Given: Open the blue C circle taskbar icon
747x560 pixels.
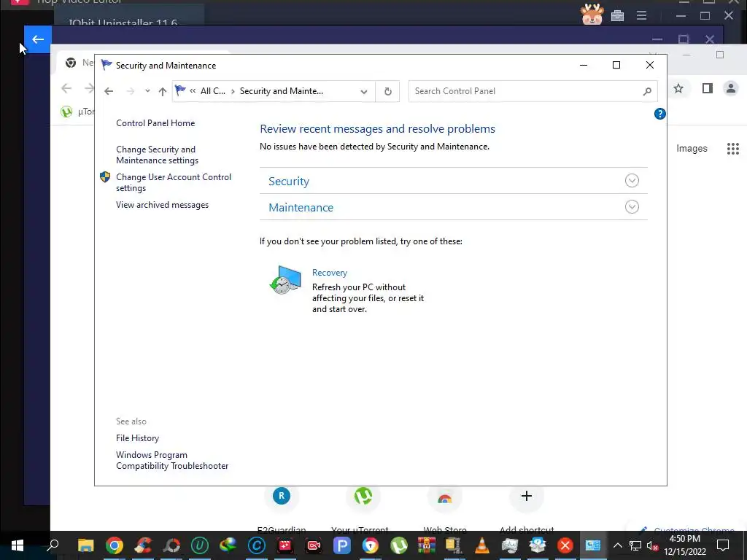Looking at the screenshot, I should [256, 545].
